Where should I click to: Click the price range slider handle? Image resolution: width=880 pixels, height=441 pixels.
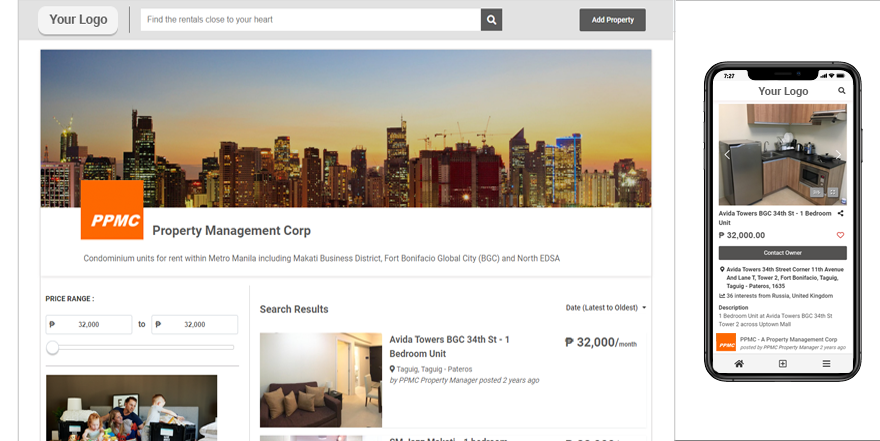52,348
